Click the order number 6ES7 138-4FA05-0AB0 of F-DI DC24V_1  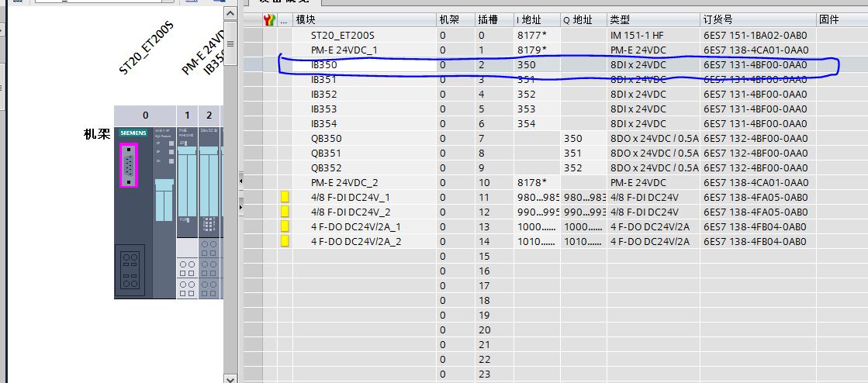click(758, 197)
